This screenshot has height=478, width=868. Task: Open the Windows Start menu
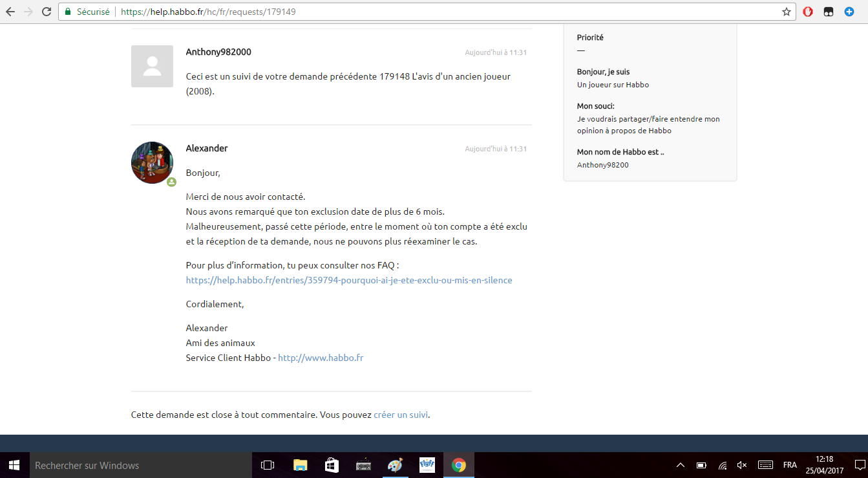(14, 465)
